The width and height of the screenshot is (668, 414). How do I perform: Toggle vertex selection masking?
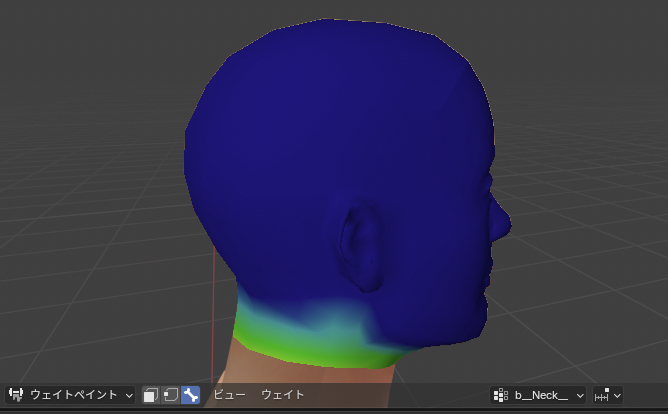tap(170, 395)
